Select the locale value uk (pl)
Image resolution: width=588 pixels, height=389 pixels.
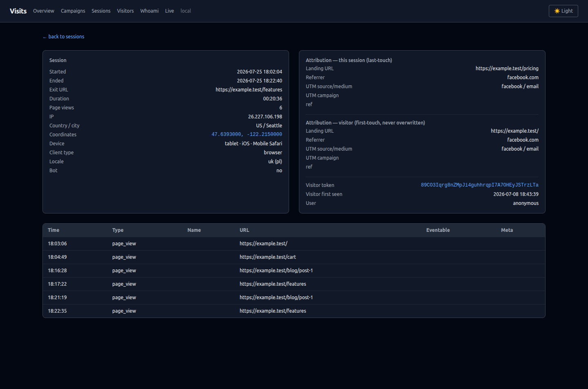click(275, 162)
